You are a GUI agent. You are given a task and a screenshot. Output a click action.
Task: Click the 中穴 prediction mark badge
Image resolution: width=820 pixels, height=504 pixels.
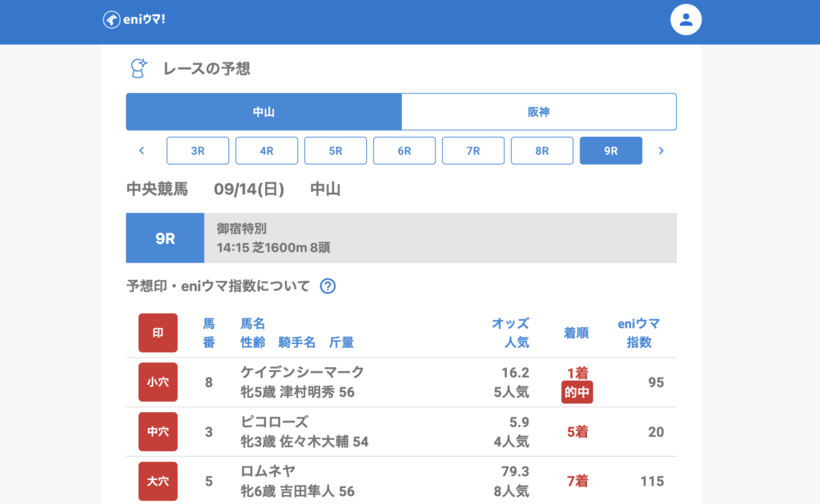click(x=158, y=432)
